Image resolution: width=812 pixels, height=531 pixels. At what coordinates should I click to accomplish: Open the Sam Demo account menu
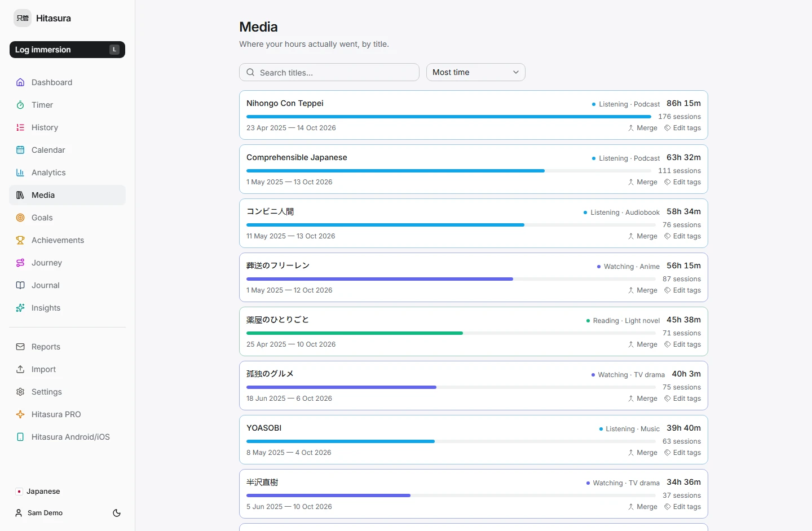point(39,513)
